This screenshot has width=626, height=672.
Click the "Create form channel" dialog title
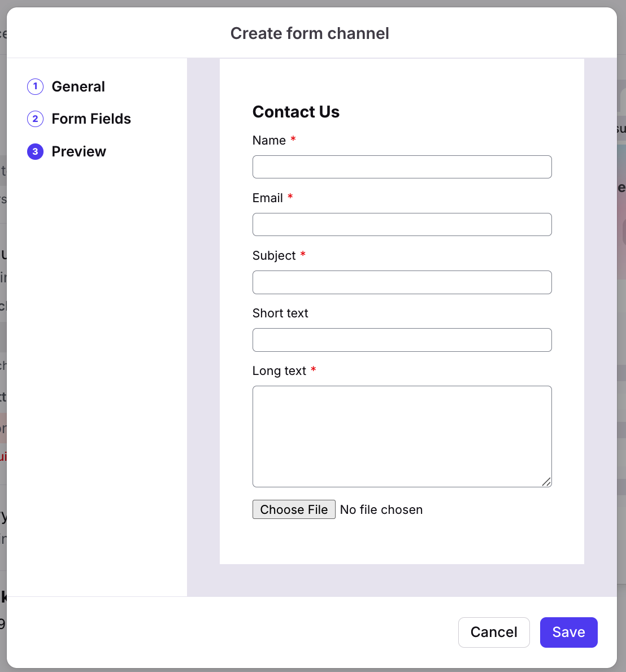(x=310, y=33)
